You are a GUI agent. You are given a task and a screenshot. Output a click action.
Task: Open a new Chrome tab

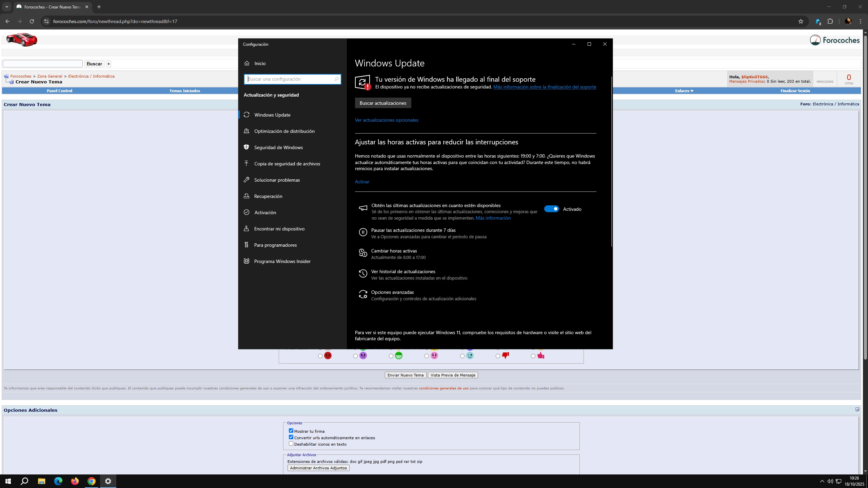point(99,7)
